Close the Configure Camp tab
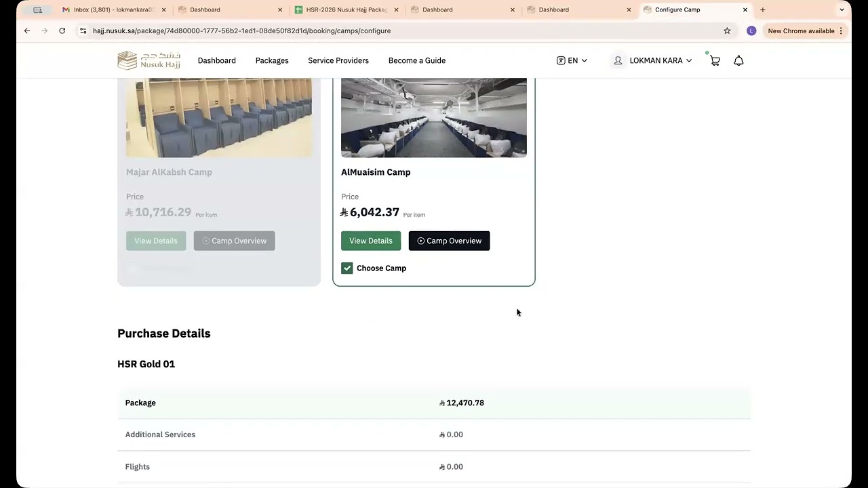This screenshot has height=488, width=868. click(x=745, y=9)
